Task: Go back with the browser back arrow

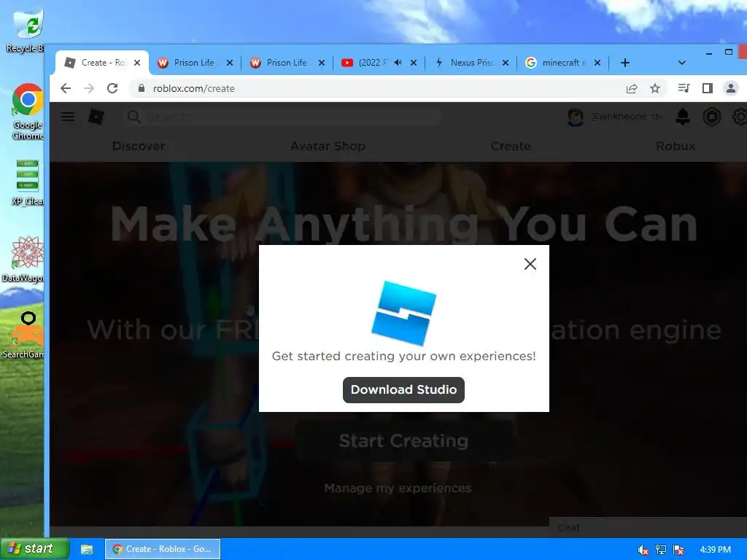Action: 66,88
